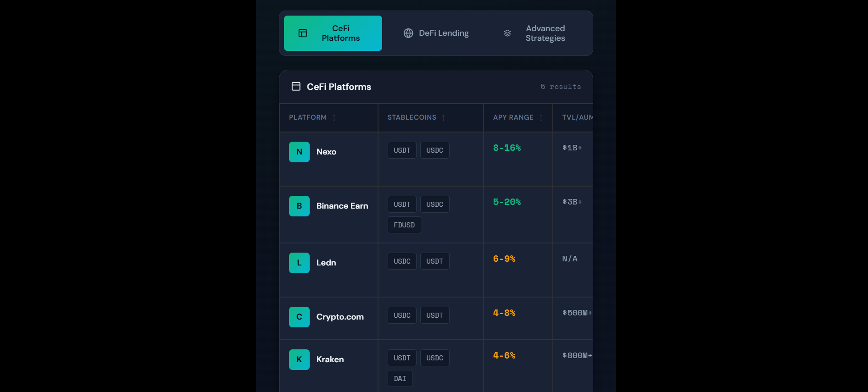Select the Ledn platform icon

pyautogui.click(x=299, y=263)
